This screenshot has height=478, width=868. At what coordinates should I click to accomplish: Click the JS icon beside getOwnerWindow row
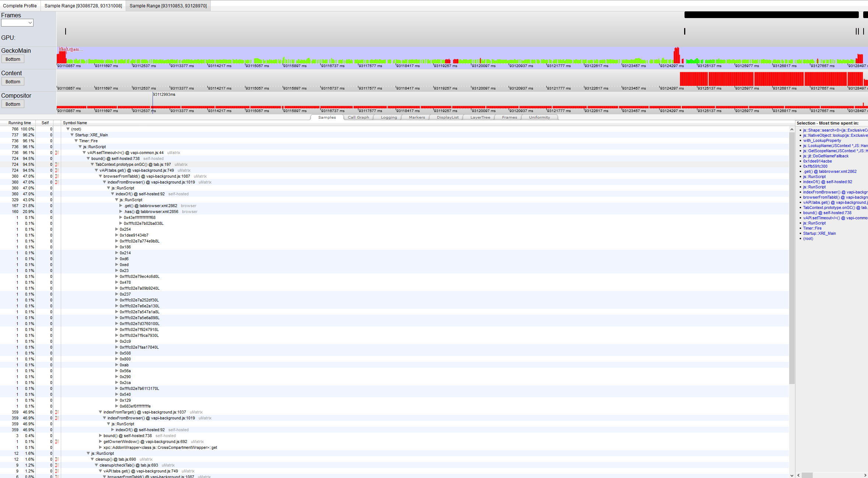click(x=57, y=442)
